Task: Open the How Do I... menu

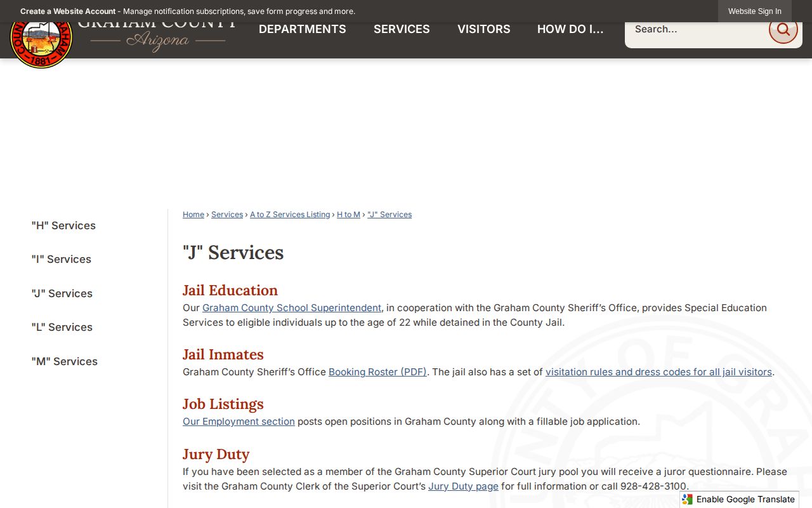Action: point(570,29)
